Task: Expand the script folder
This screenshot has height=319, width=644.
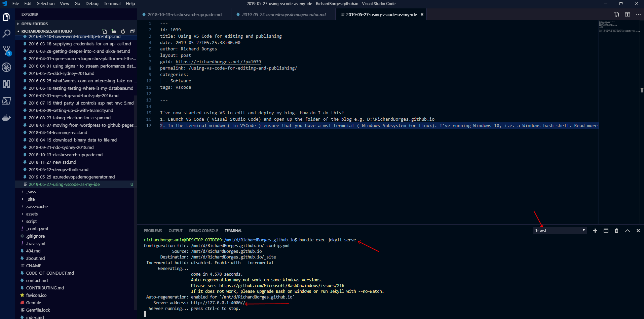Action: point(31,221)
